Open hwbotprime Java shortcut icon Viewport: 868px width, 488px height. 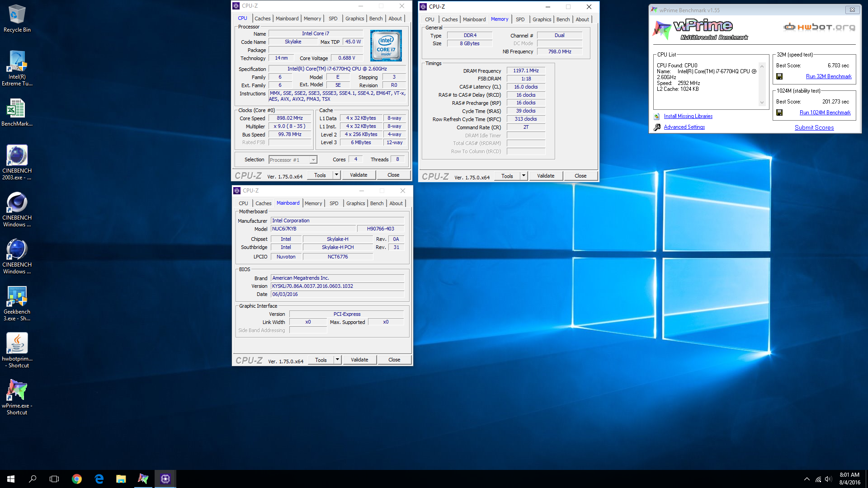[x=17, y=351]
